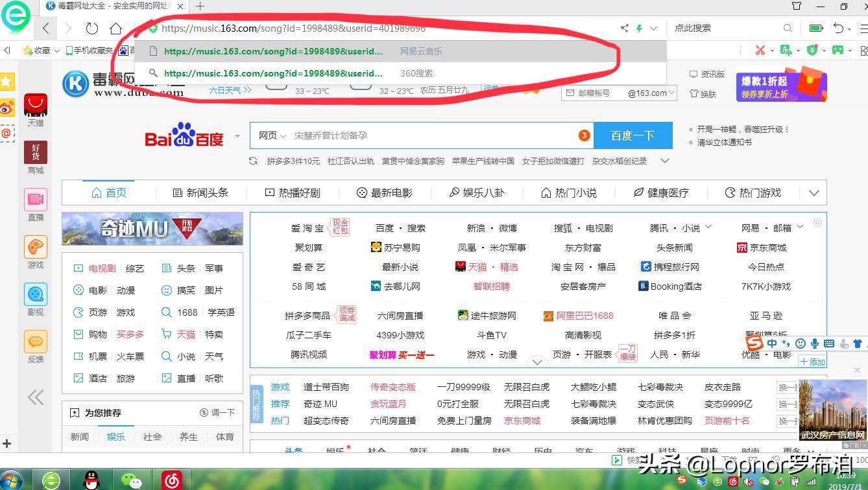
Task: Open the 网页 search category dropdown
Action: (x=271, y=135)
